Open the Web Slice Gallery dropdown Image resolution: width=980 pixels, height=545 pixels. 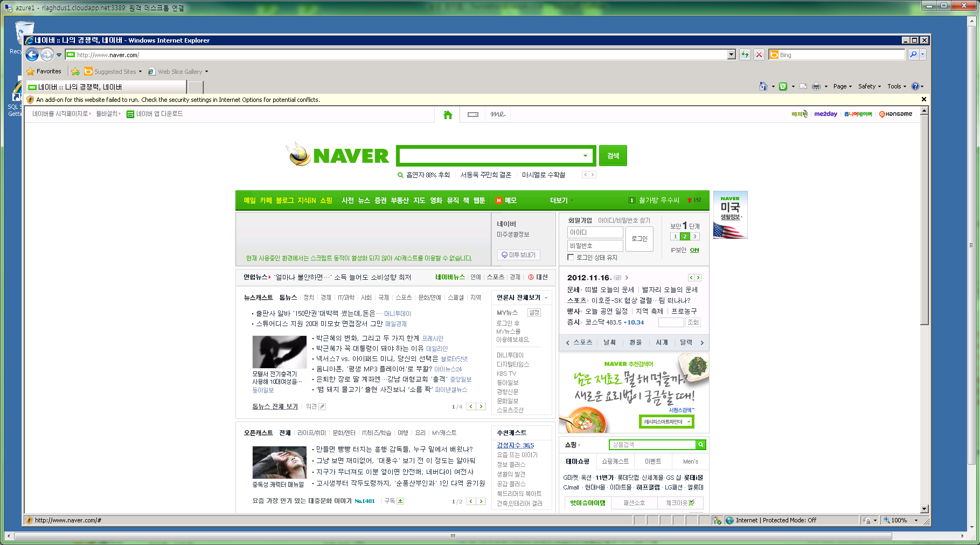point(206,71)
